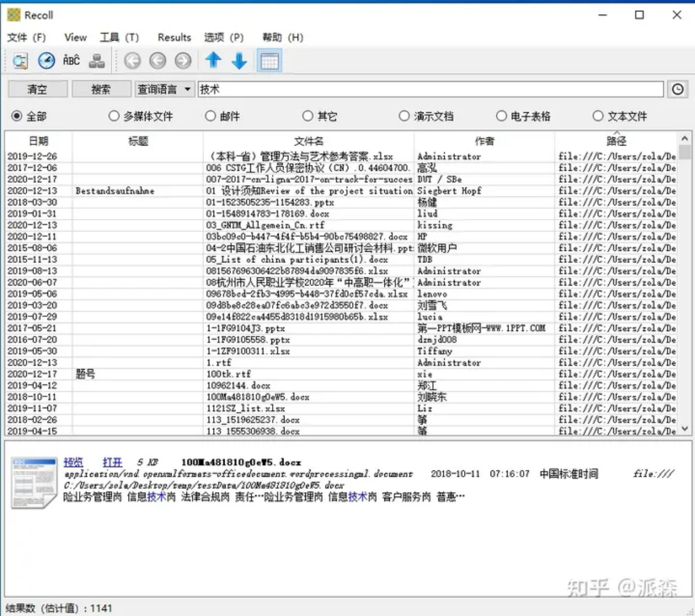Click the index status network icon
Viewport: 695px width, 616px height.
[x=97, y=61]
